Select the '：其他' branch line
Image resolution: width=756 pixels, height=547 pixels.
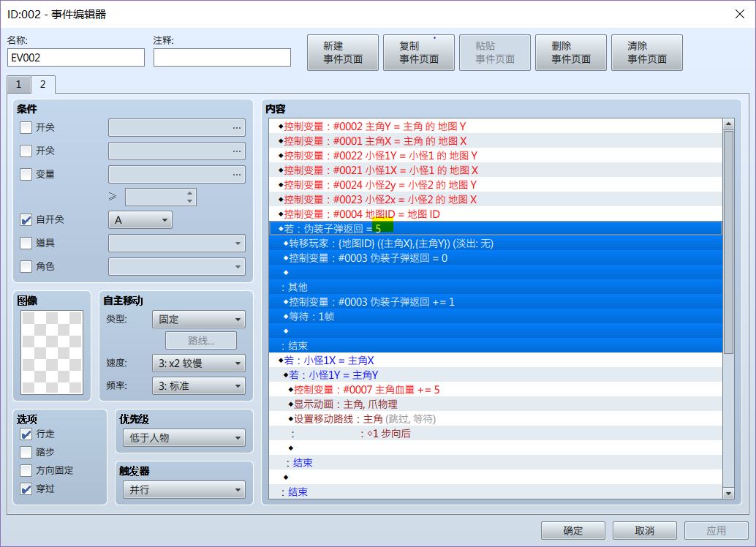point(496,287)
